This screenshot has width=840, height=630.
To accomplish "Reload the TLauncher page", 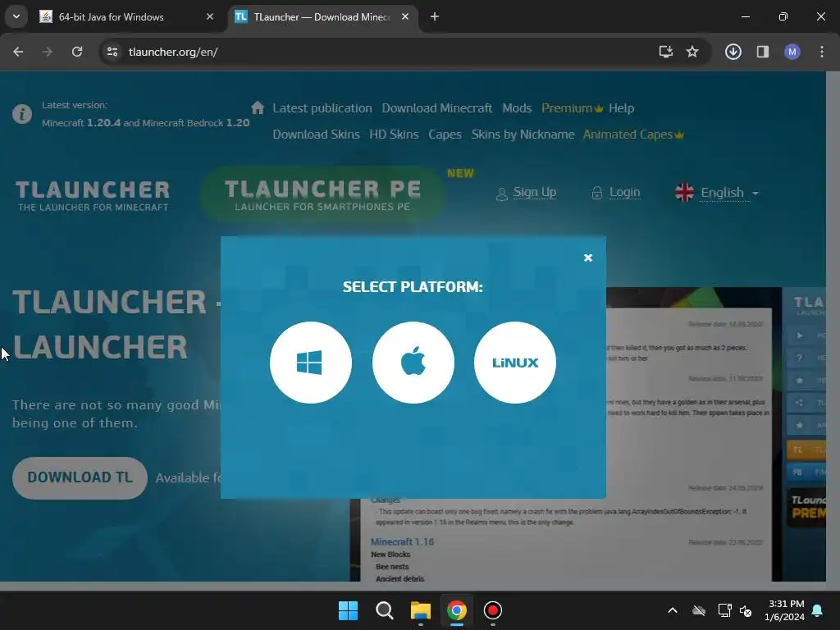I will [77, 52].
